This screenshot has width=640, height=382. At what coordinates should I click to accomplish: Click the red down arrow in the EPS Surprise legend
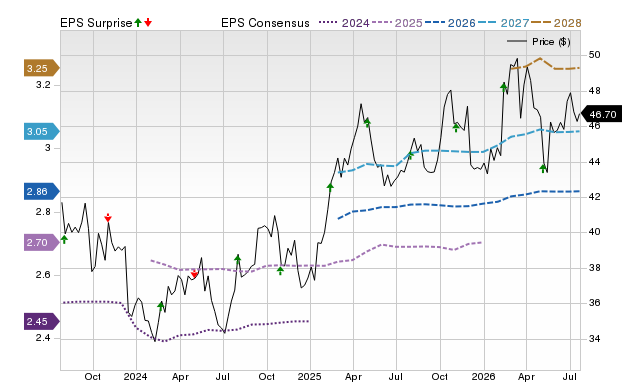148,23
